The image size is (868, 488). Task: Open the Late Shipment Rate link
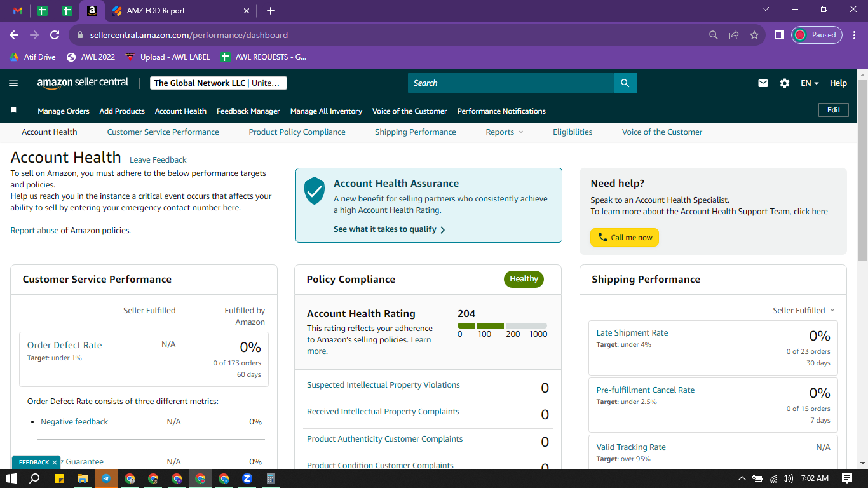[x=632, y=333]
